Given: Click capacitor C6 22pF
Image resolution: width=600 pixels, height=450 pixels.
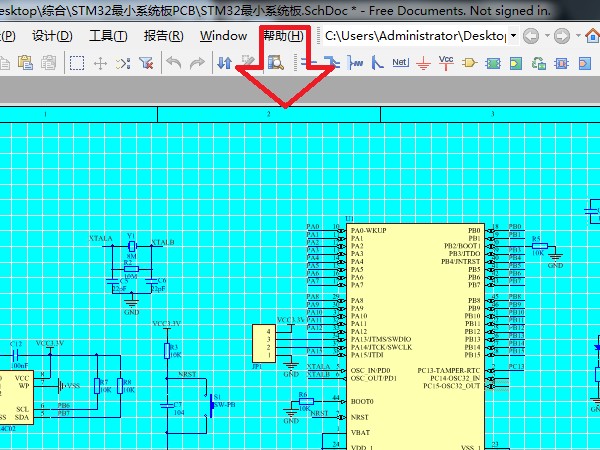Looking at the screenshot, I should (152, 281).
